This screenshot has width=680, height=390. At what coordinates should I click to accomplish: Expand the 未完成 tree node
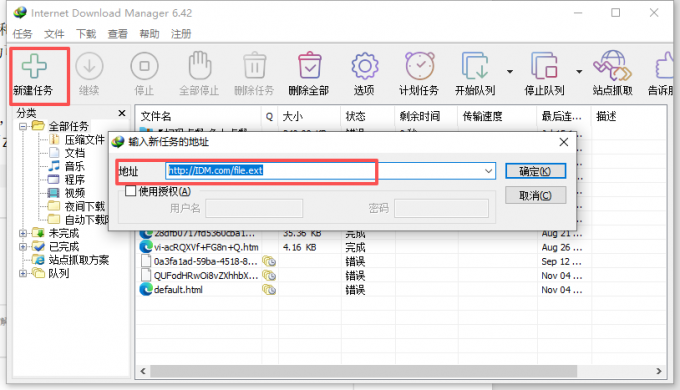click(23, 233)
